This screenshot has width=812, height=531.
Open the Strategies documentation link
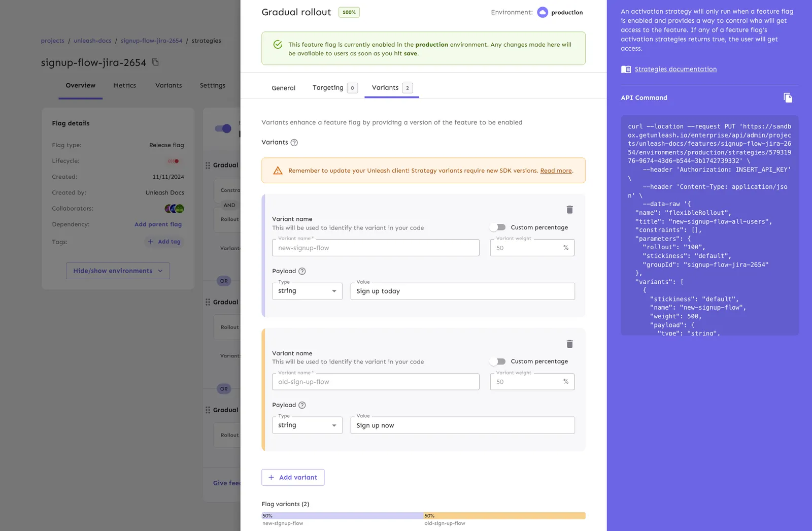[x=675, y=70]
